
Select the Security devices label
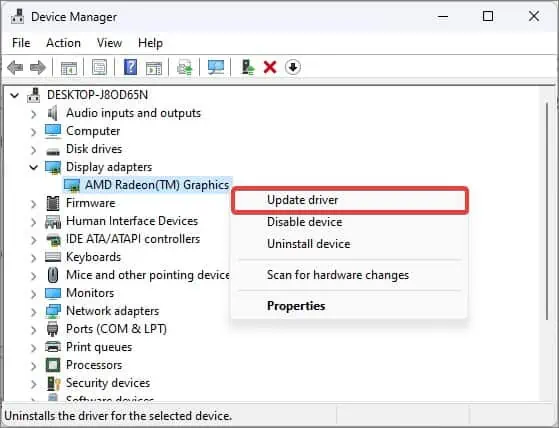click(108, 383)
